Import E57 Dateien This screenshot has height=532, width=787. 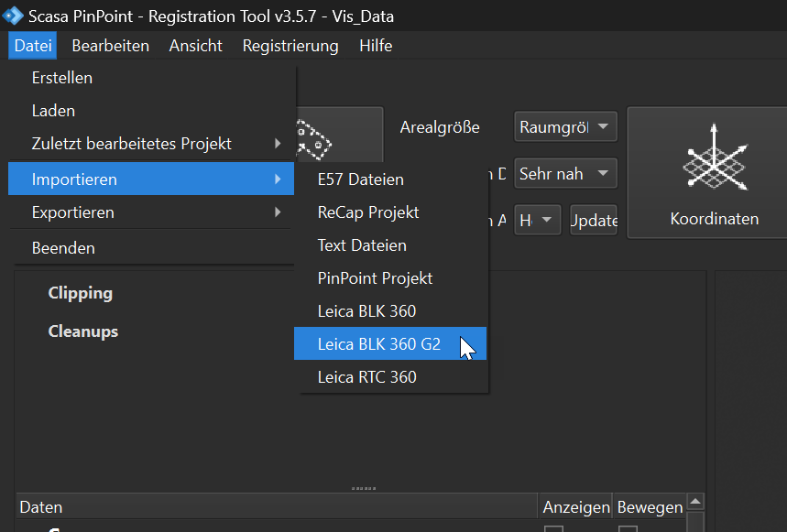(x=390, y=179)
